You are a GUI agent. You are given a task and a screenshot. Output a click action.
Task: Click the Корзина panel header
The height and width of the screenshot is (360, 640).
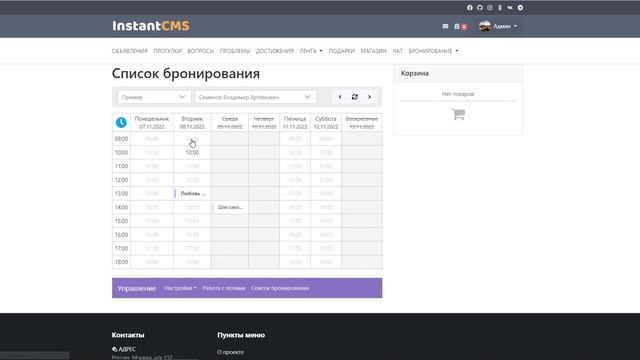pos(458,73)
